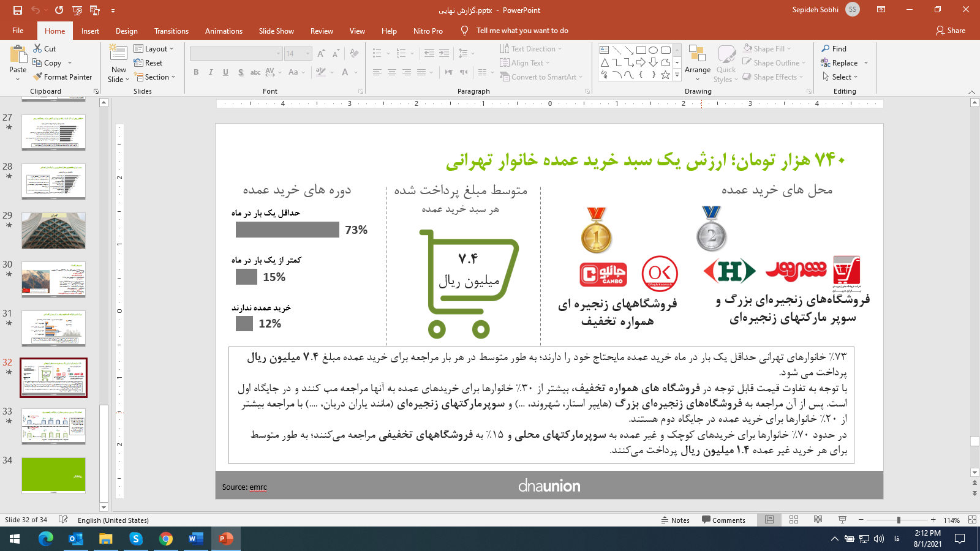This screenshot has height=551, width=980.
Task: Adjust the zoom level slider
Action: [x=899, y=520]
